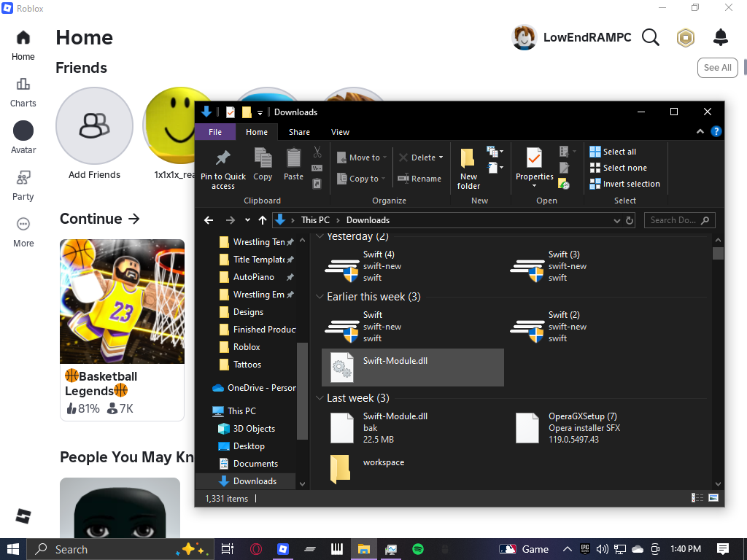Open File Explorer help icon
Image resolution: width=747 pixels, height=560 pixels.
click(x=716, y=131)
